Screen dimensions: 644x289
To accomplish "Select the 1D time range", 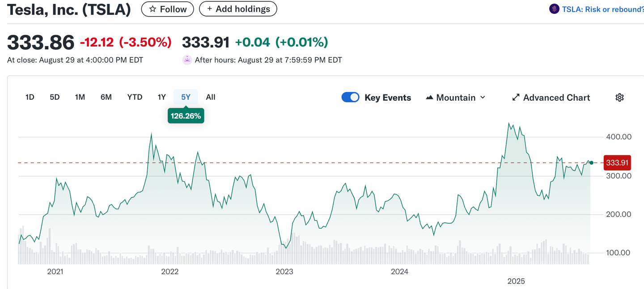I will (x=30, y=97).
